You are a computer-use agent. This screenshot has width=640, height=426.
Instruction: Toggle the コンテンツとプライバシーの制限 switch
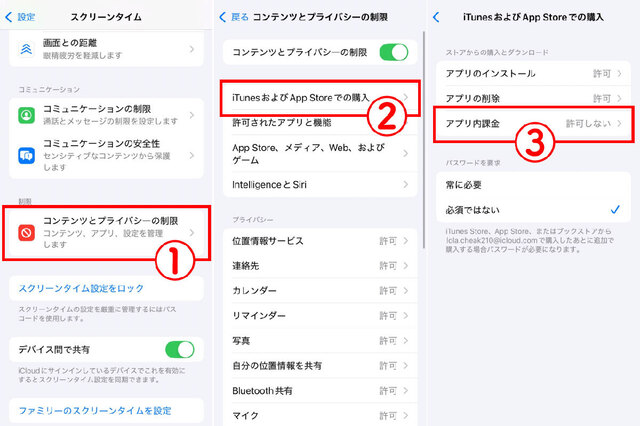pyautogui.click(x=393, y=52)
